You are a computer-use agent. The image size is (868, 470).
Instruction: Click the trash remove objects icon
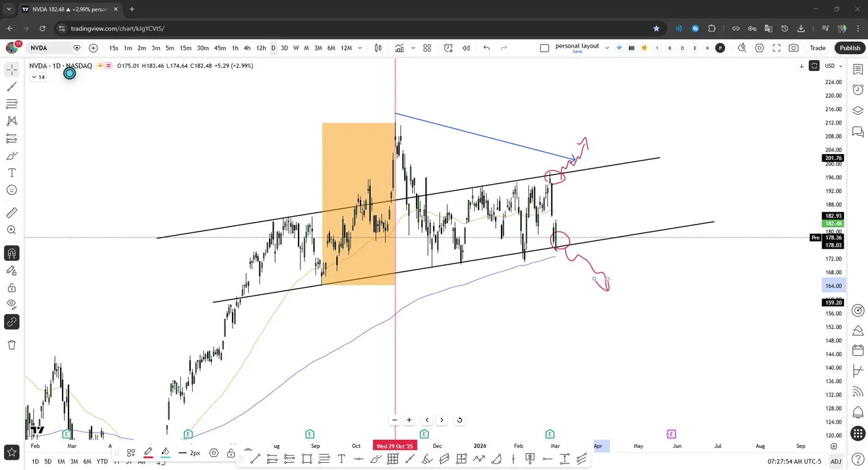[12, 345]
